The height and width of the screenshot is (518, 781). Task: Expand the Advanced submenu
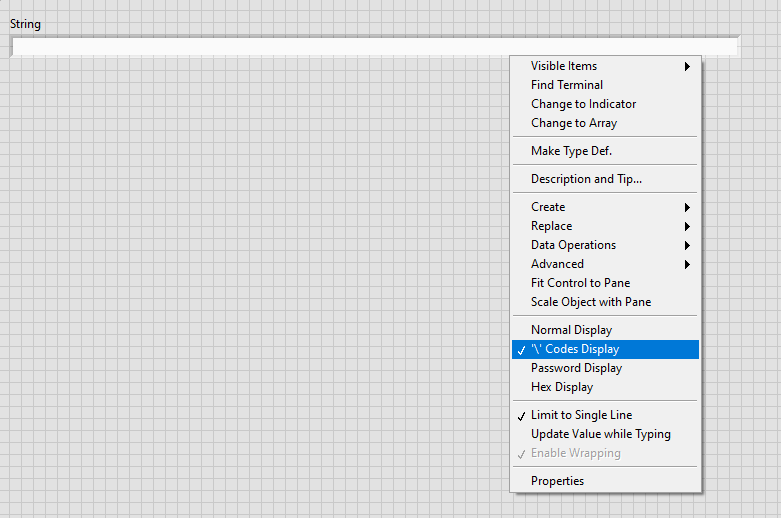[x=605, y=263]
